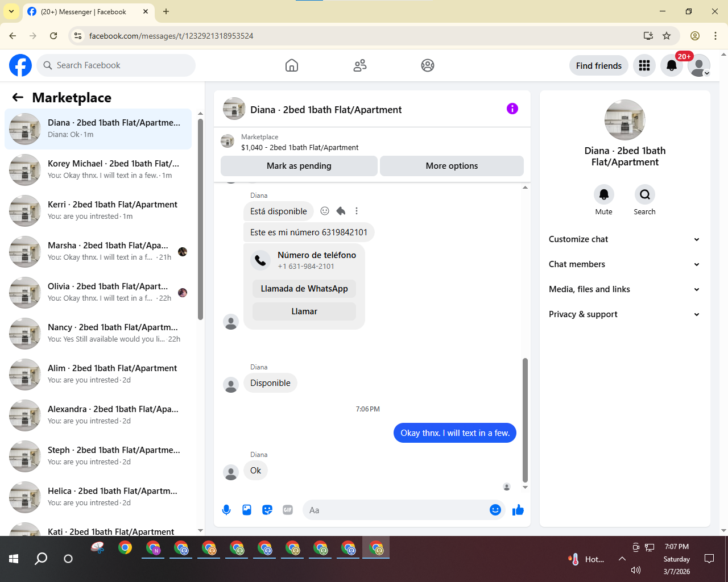Open the Nancy conversation

coord(98,333)
